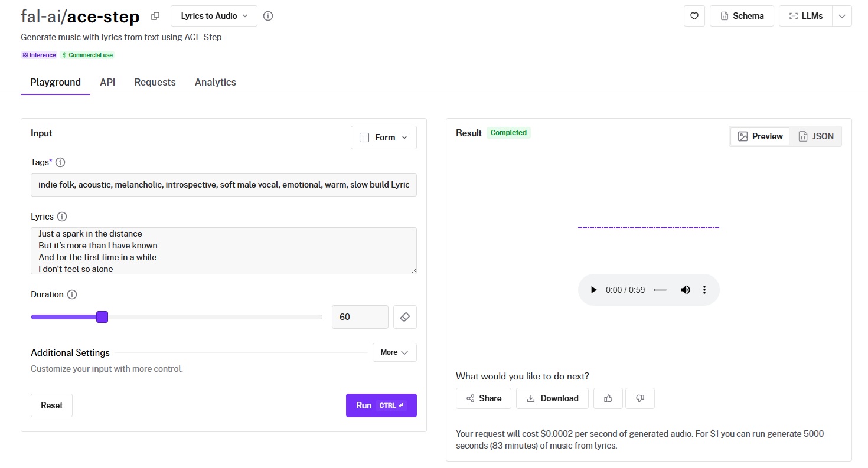Mute the audio player volume
The width and height of the screenshot is (868, 468).
point(685,290)
